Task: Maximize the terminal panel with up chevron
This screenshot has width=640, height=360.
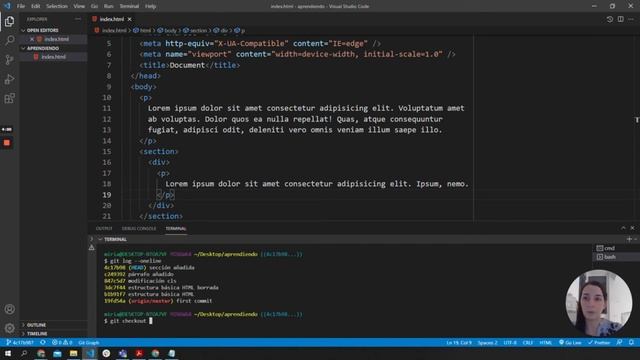Action: pos(623,228)
